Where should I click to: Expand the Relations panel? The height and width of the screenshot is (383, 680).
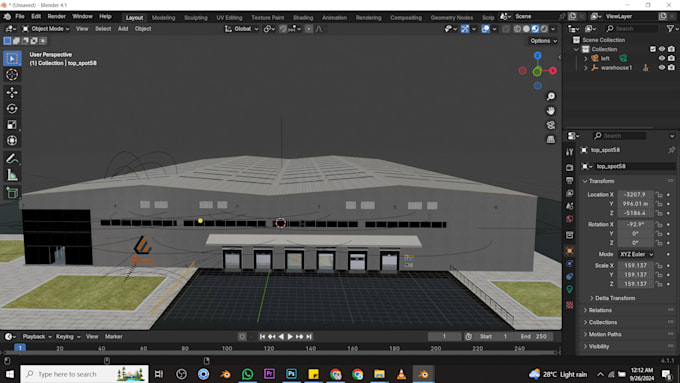[600, 310]
